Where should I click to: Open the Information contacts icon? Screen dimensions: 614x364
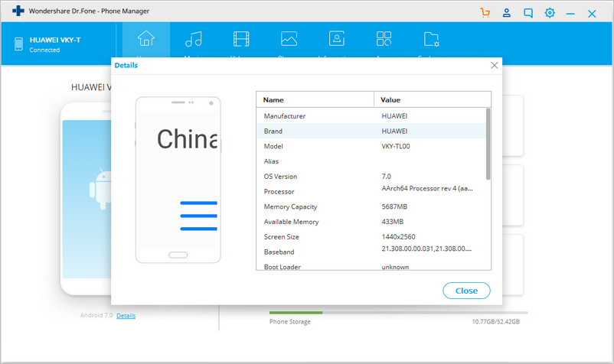point(337,39)
